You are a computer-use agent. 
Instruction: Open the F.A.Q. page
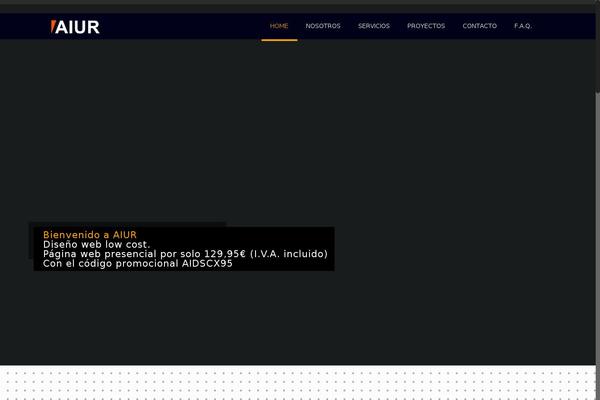523,26
